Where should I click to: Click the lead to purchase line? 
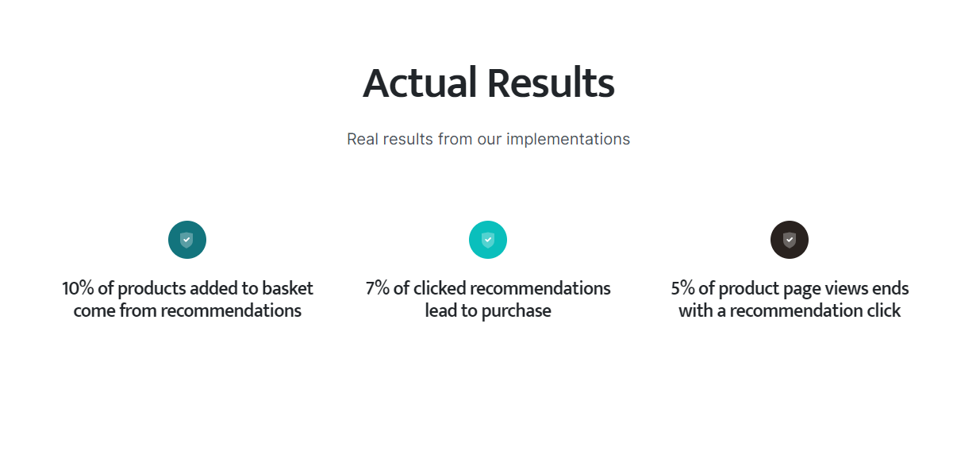coord(488,310)
